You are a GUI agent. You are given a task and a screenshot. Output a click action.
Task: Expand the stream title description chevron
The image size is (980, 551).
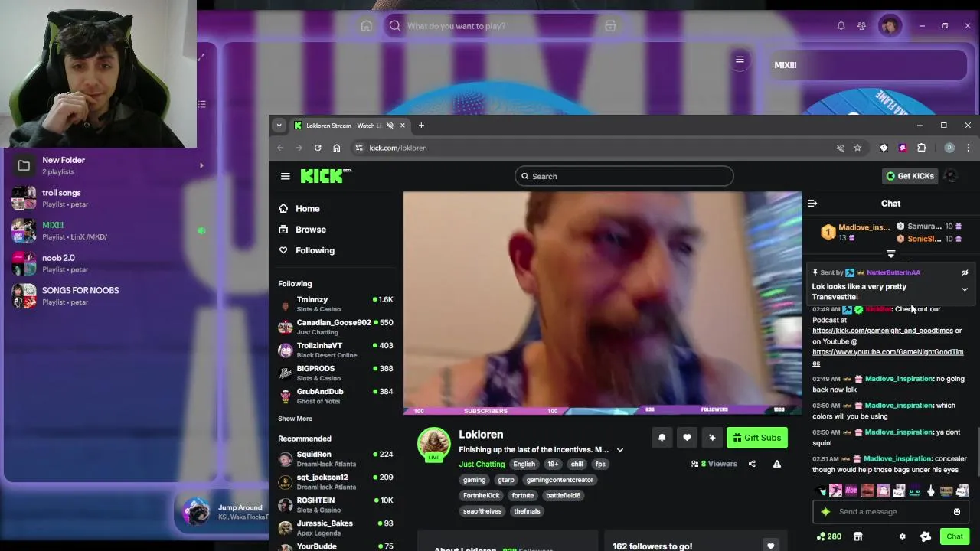(x=620, y=450)
